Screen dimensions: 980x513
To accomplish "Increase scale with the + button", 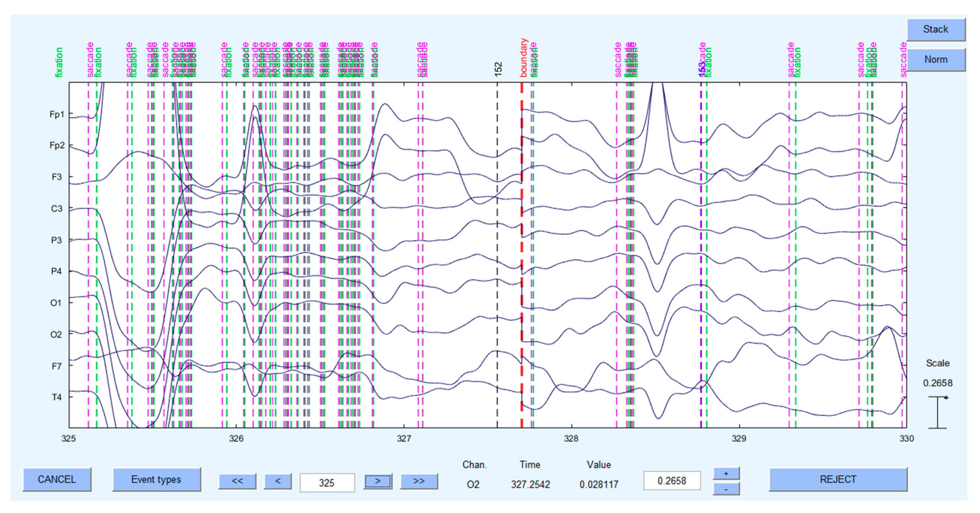I will (x=726, y=473).
